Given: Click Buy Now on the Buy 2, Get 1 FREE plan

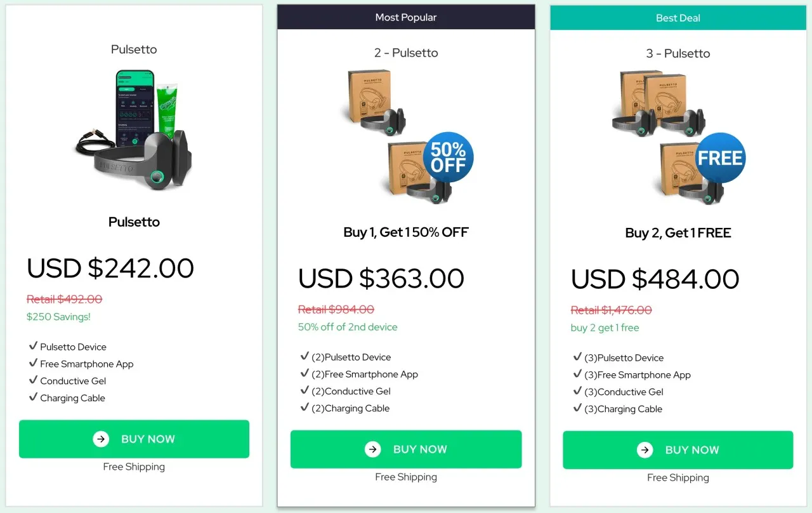Looking at the screenshot, I should [x=678, y=450].
